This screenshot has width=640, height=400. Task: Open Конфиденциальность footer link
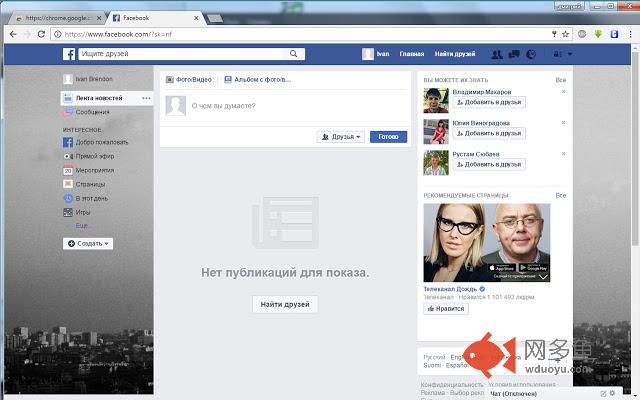coord(452,384)
